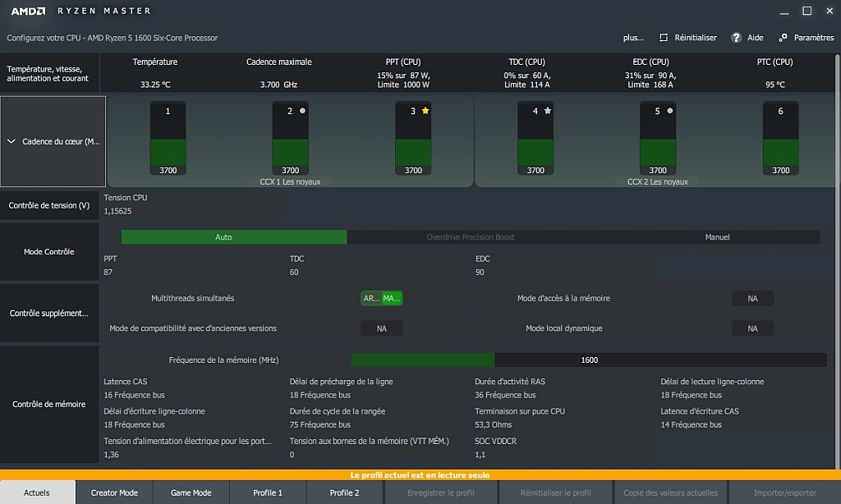Viewport: 841px width, 504px height.
Task: Open the Profile 2 tab
Action: [x=344, y=493]
